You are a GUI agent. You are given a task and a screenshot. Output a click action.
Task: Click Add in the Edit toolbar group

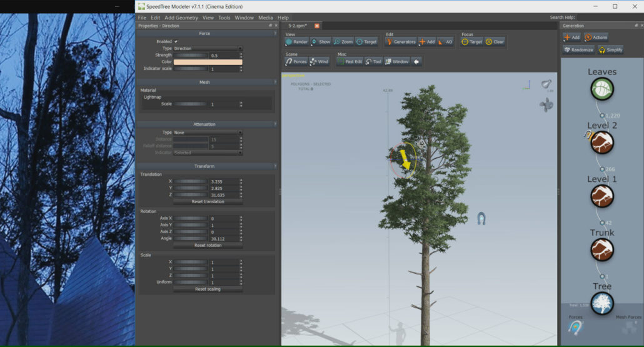(427, 42)
